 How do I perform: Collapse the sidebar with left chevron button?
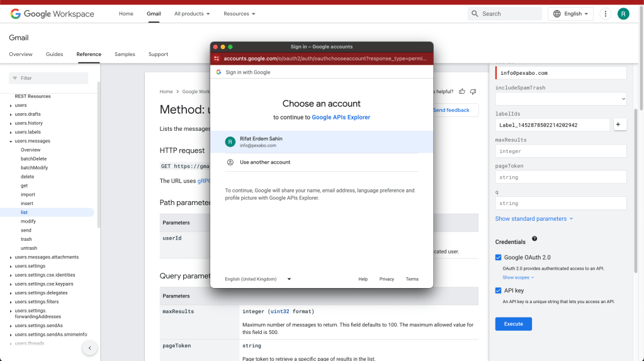89,348
